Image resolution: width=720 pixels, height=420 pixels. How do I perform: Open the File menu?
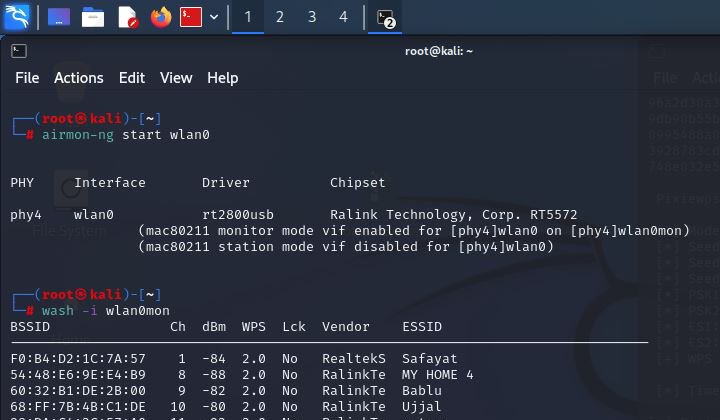pos(27,78)
